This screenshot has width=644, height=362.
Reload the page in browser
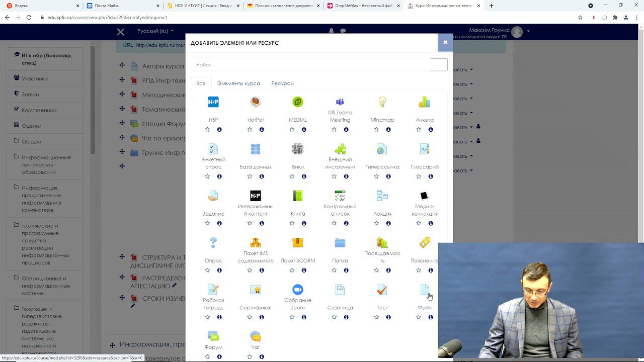29,17
